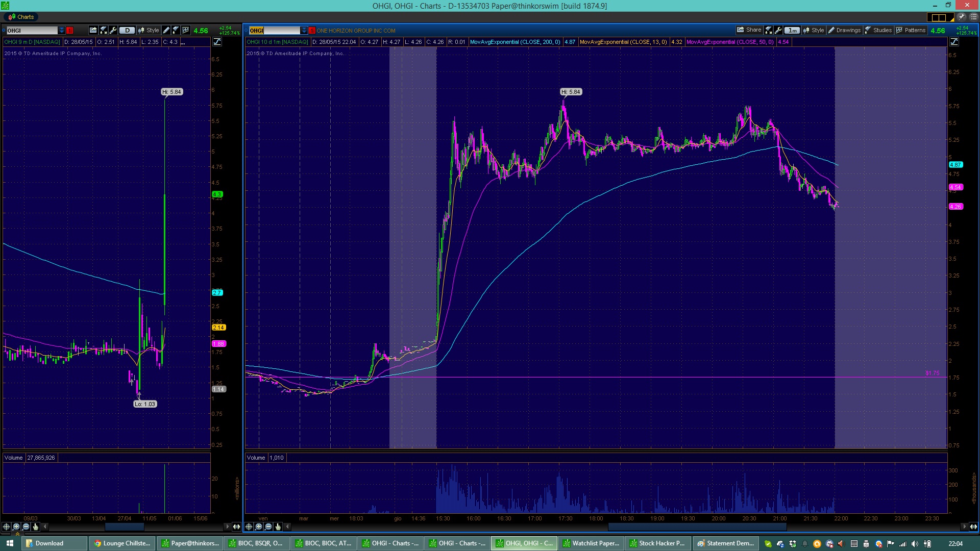Viewport: 980px width, 551px height.
Task: Click the MovAvgExponential (CLOSE, 50, 0) study label
Action: tap(730, 42)
